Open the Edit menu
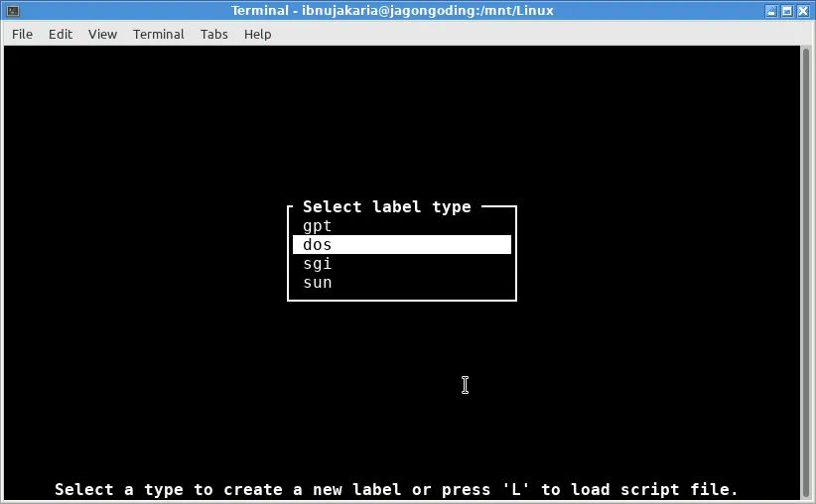Screen dimensions: 816x504 coord(61,35)
